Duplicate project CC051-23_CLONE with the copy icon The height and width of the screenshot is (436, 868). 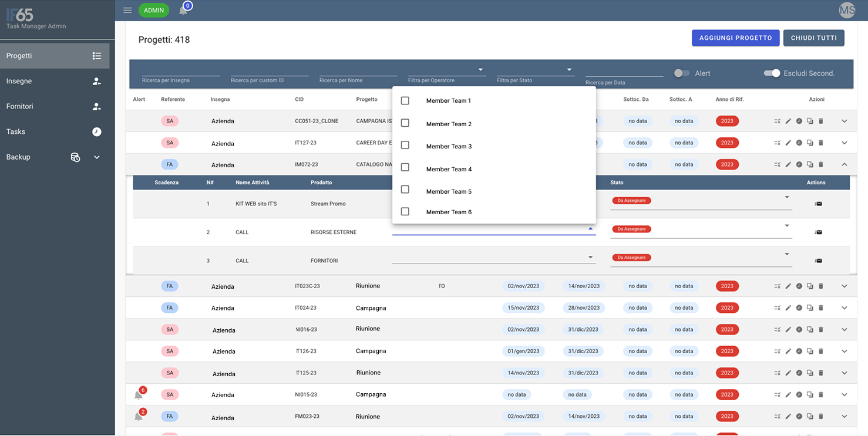[810, 121]
